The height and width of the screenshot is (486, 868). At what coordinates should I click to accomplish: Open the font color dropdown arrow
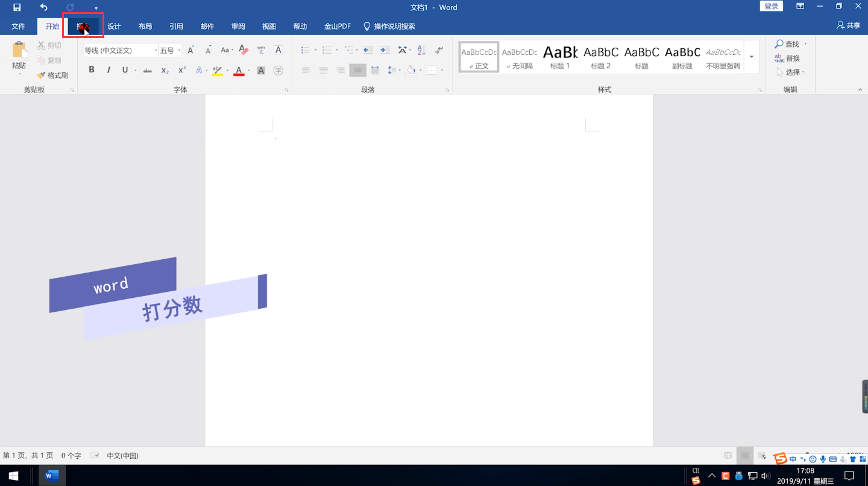249,71
